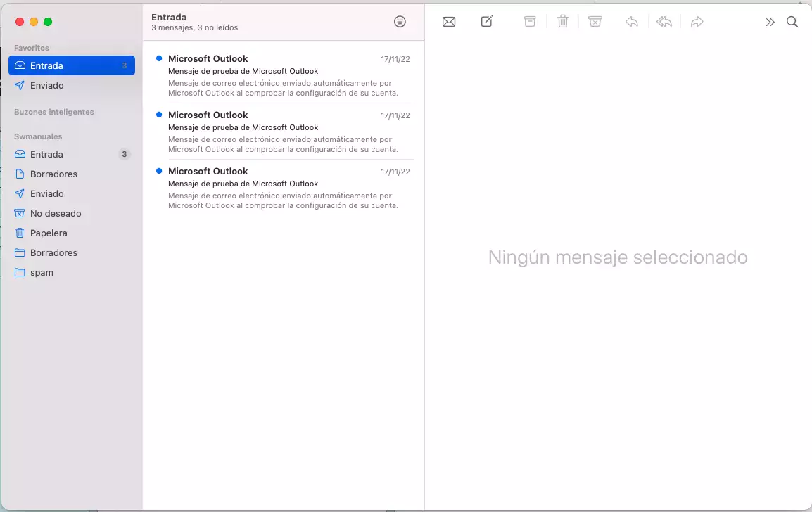Toggle the message filter button

pos(400,22)
